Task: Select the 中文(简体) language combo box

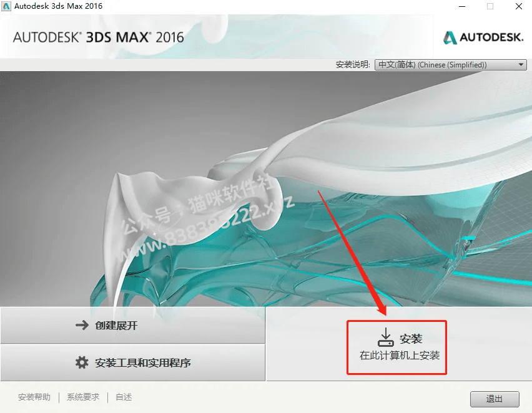Action: pos(451,65)
